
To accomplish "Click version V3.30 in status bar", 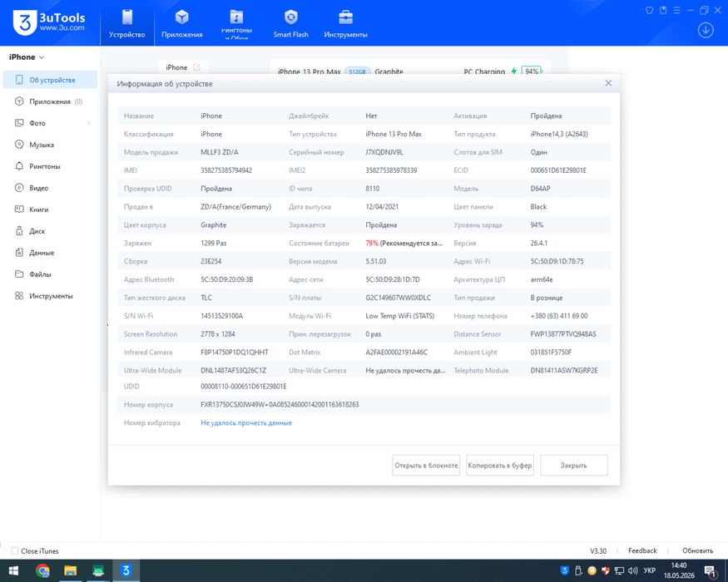I will (x=598, y=551).
